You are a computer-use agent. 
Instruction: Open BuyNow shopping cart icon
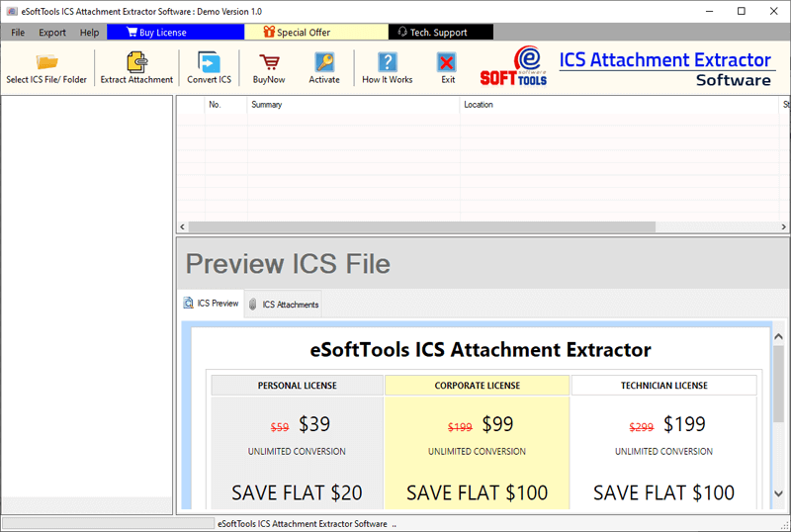(269, 62)
